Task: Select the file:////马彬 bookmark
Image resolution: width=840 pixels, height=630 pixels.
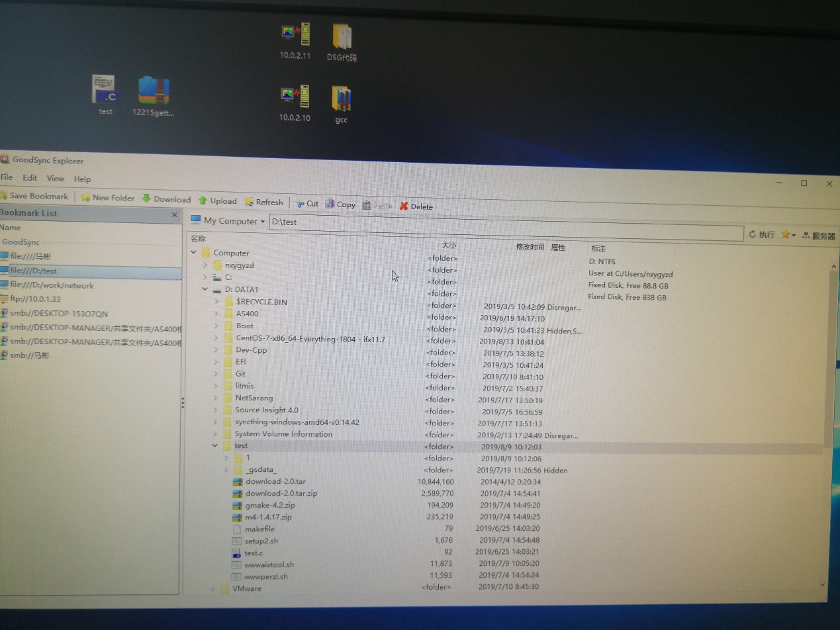Action: tap(26, 256)
